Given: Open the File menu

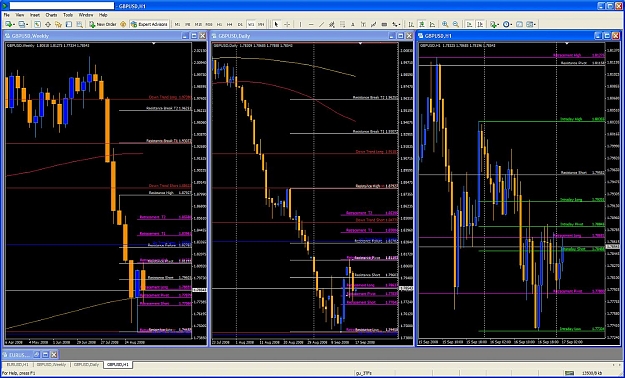Looking at the screenshot, I should [7, 15].
